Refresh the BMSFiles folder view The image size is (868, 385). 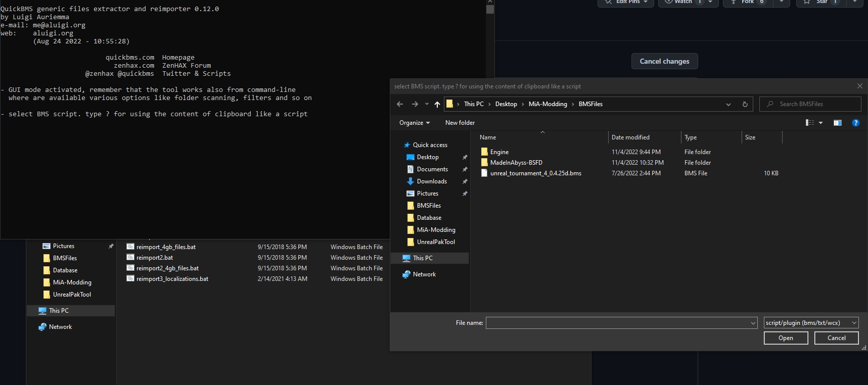click(745, 104)
